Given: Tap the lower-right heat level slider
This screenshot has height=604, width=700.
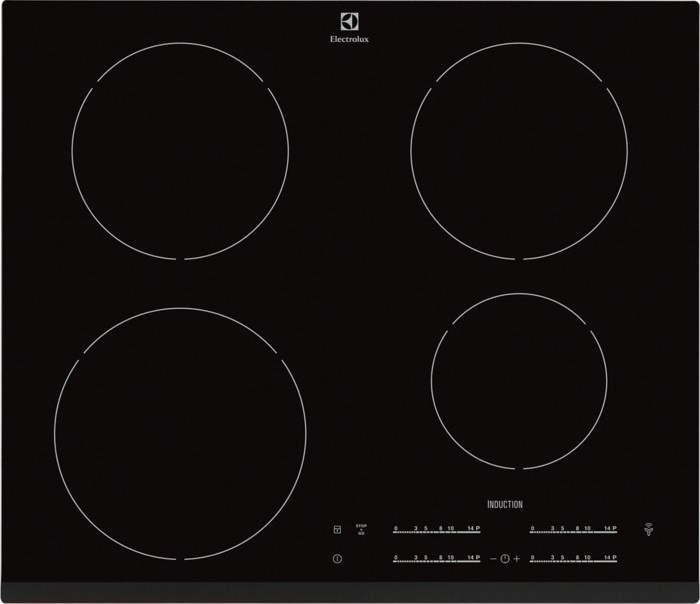Looking at the screenshot, I should [574, 558].
